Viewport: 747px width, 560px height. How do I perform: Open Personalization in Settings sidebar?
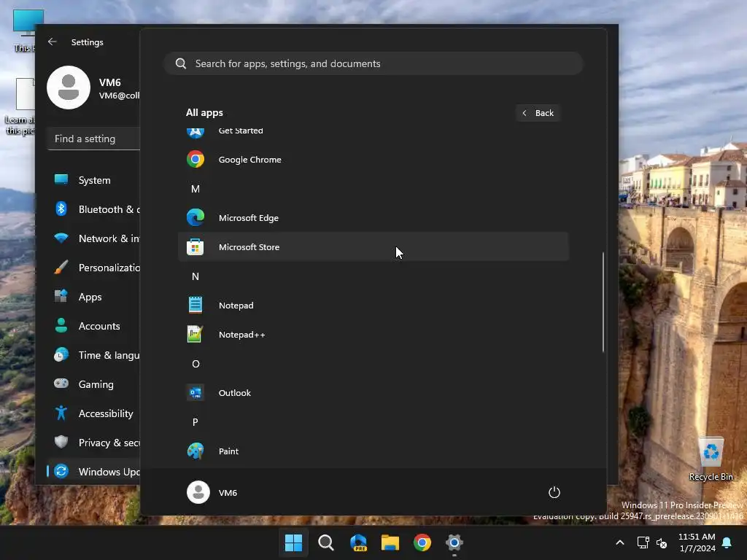pos(94,268)
